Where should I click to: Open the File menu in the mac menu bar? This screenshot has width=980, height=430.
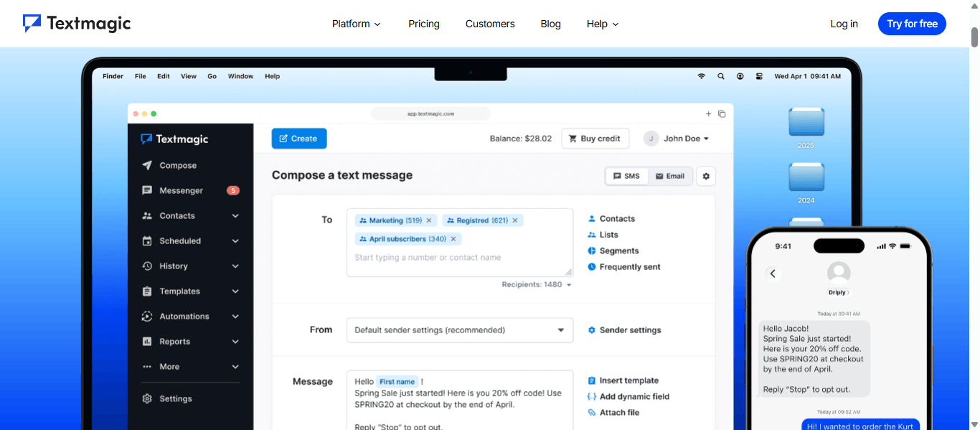point(141,76)
